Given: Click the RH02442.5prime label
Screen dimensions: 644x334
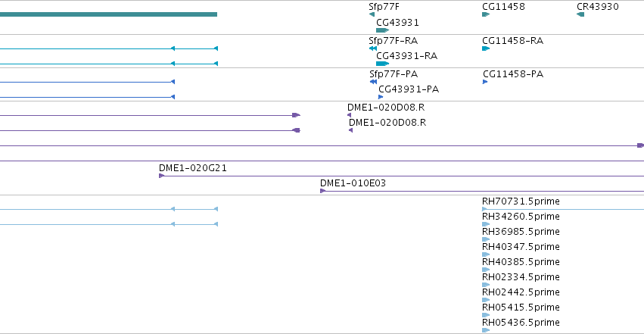Looking at the screenshot, I should click(521, 292).
